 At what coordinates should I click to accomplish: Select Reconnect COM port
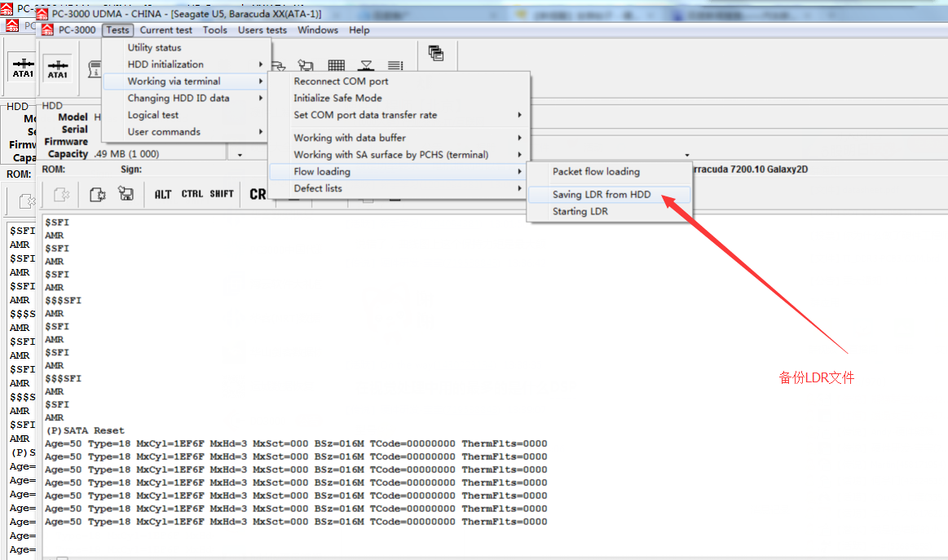point(399,81)
